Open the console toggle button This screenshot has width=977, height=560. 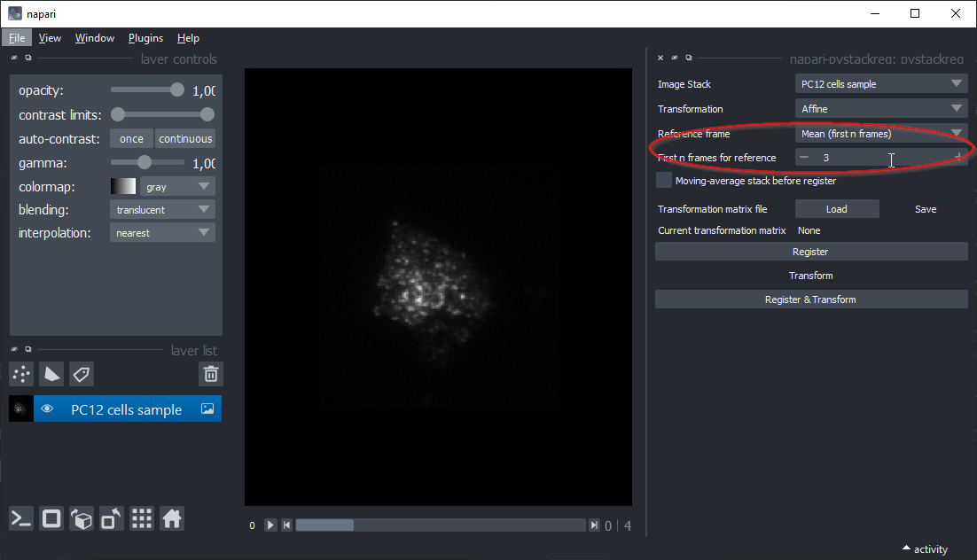pos(22,519)
